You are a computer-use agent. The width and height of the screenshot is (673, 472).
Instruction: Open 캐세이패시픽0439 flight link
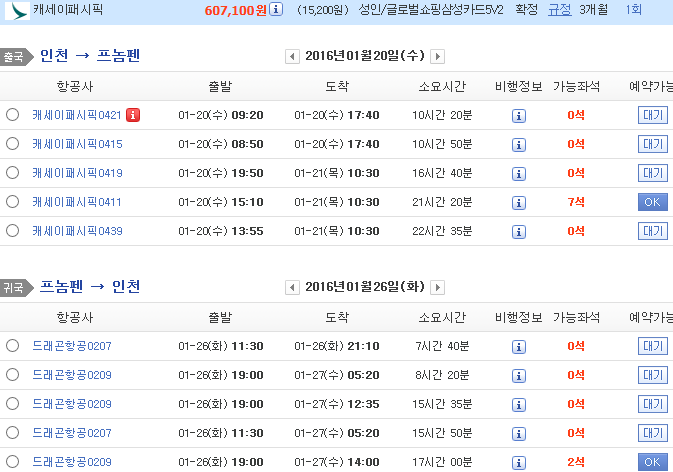click(77, 231)
